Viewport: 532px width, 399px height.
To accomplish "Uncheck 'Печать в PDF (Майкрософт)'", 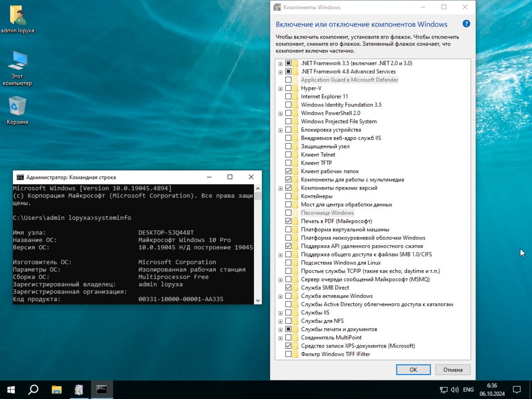I will coord(288,221).
